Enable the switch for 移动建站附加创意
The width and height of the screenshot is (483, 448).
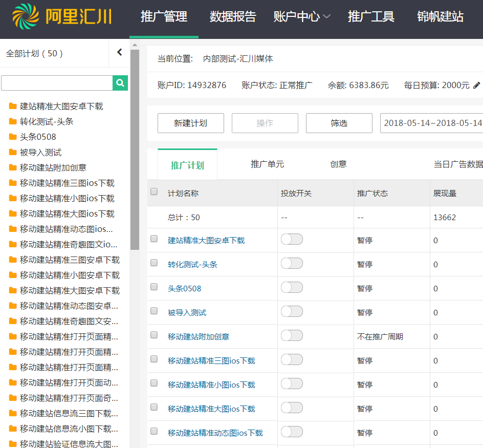click(292, 335)
